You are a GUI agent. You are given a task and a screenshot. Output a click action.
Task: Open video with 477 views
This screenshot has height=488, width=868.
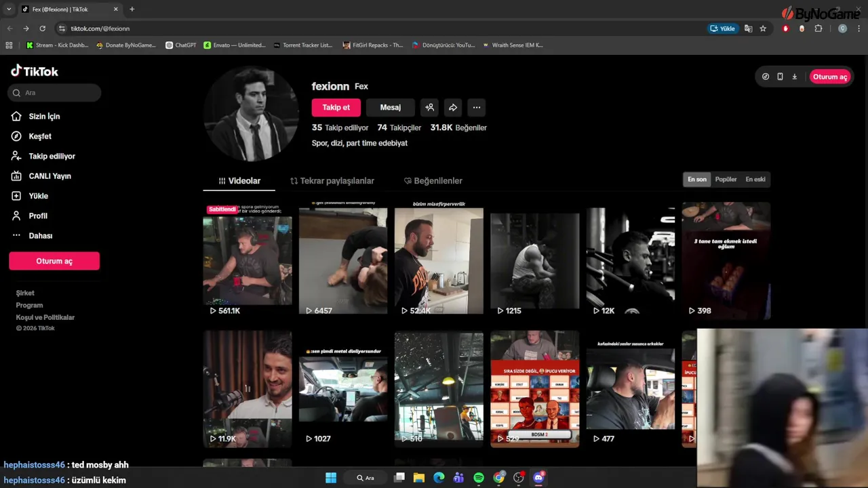pyautogui.click(x=631, y=389)
